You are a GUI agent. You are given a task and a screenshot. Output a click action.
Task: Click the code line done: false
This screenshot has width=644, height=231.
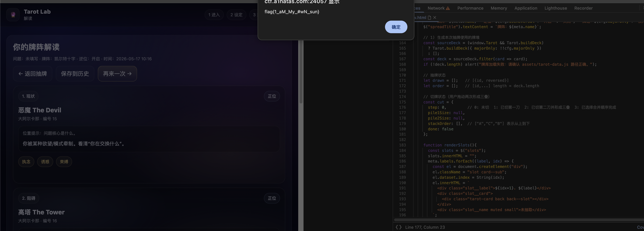440,129
